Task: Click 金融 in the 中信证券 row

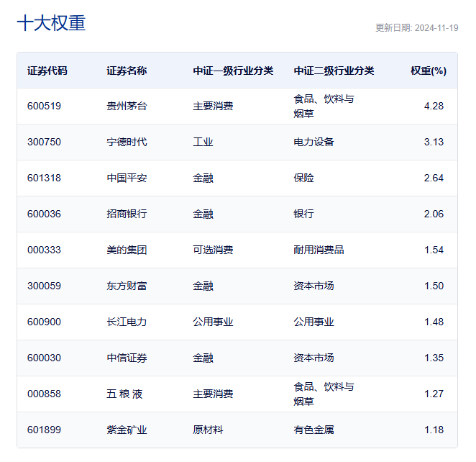Action: pyautogui.click(x=203, y=358)
